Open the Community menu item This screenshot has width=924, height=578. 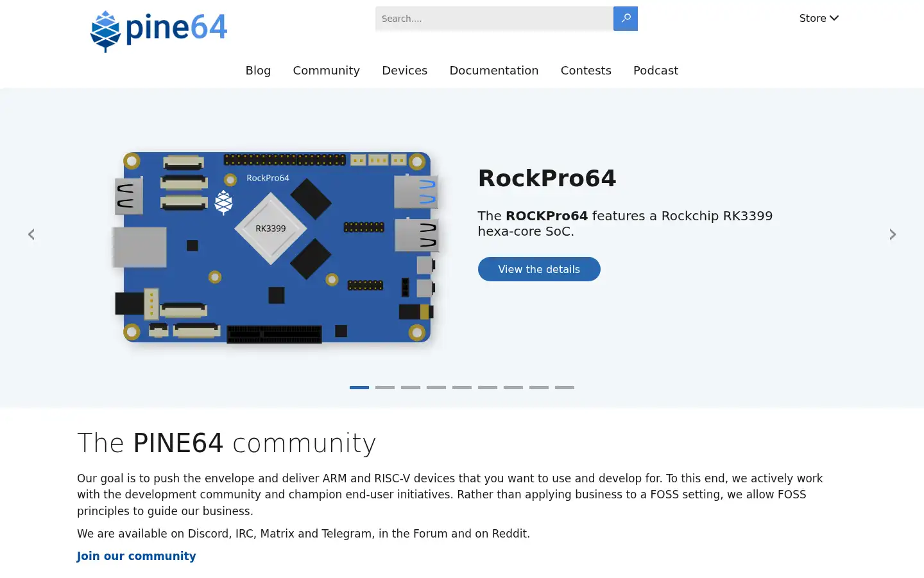(326, 71)
